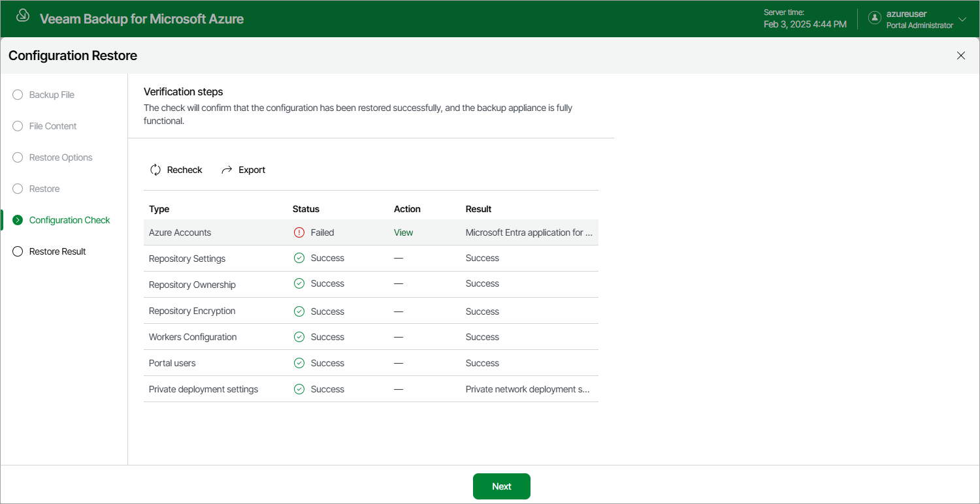Click Repository Settings success checkmark icon
The width and height of the screenshot is (980, 504).
click(x=299, y=258)
